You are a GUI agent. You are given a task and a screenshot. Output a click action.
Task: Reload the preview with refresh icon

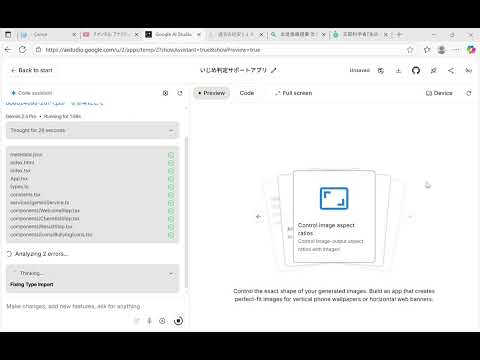click(469, 93)
